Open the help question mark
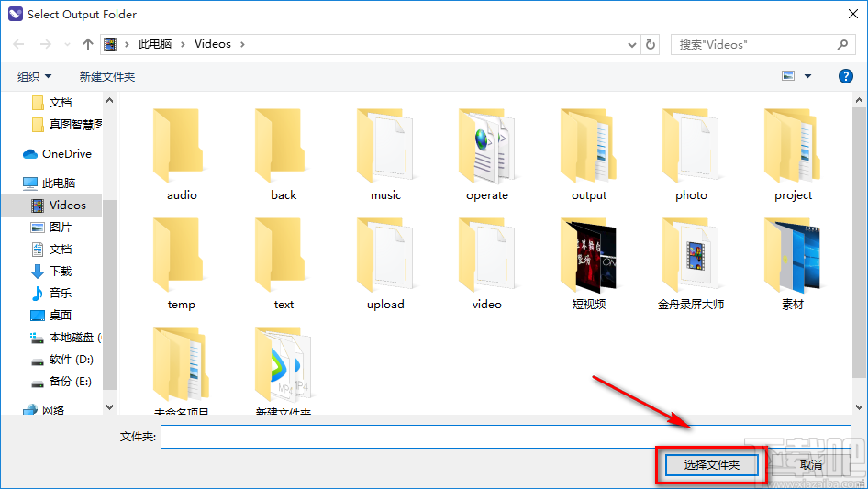The height and width of the screenshot is (489, 868). (x=845, y=76)
